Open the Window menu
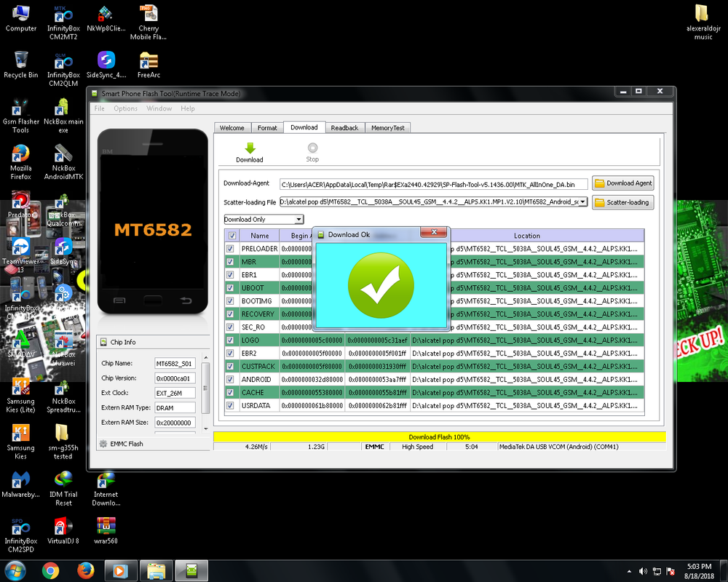This screenshot has height=582, width=728. click(159, 108)
